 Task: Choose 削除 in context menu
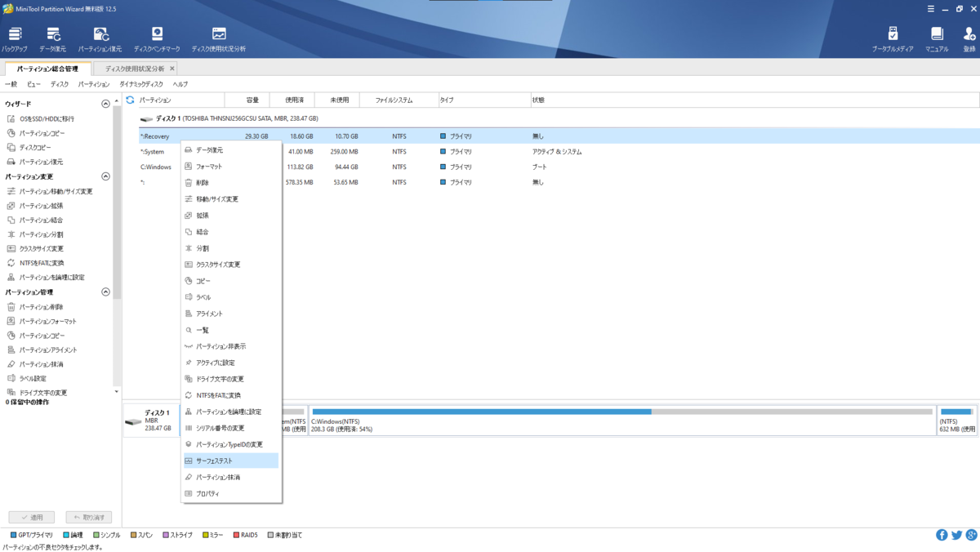pos(231,183)
